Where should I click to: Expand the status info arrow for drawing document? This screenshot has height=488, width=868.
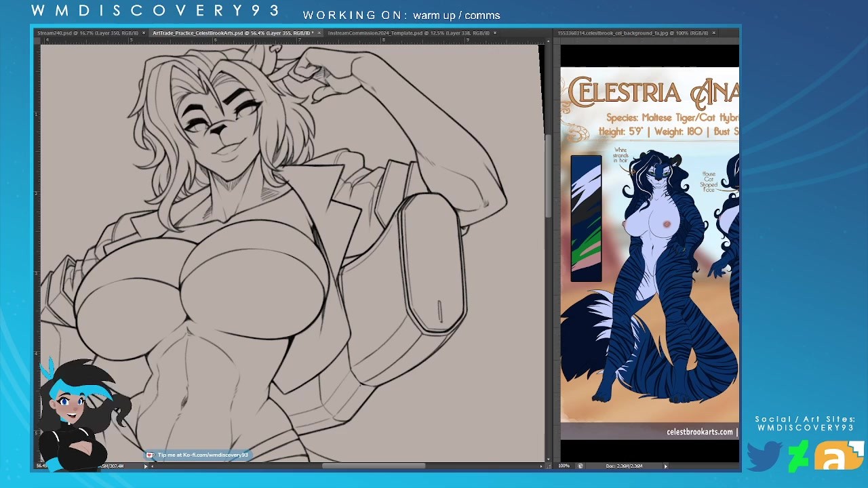pyautogui.click(x=145, y=466)
